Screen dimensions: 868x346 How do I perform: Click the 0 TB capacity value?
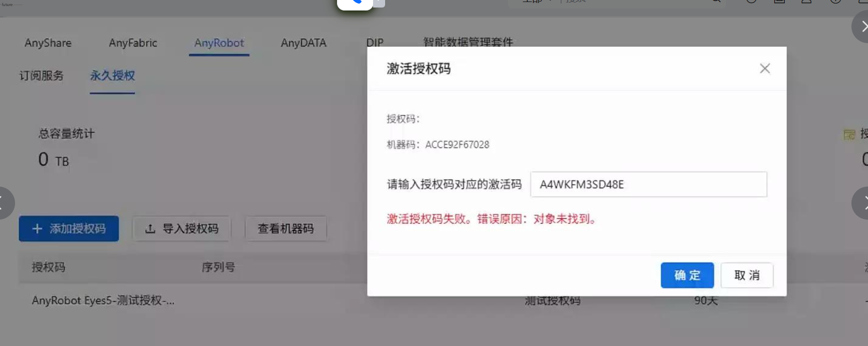coord(53,160)
